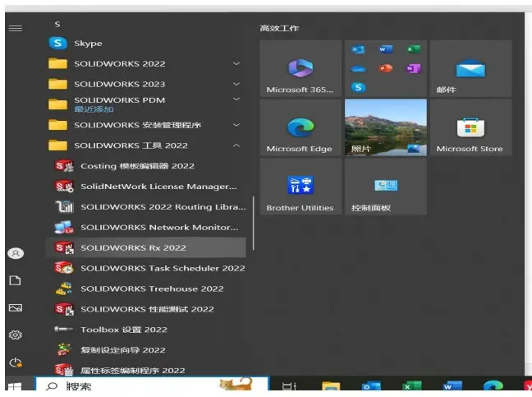The image size is (532, 397).
Task: Open Excel in the Office tile group
Action: coord(413,49)
